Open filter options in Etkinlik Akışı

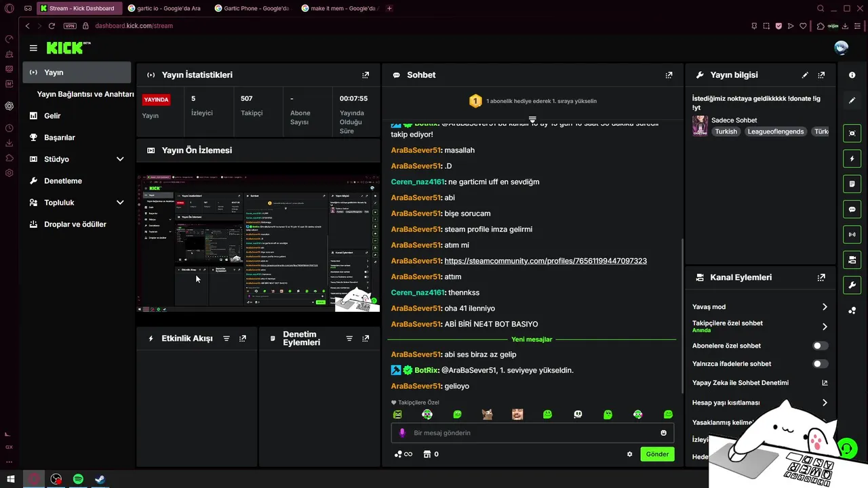226,338
